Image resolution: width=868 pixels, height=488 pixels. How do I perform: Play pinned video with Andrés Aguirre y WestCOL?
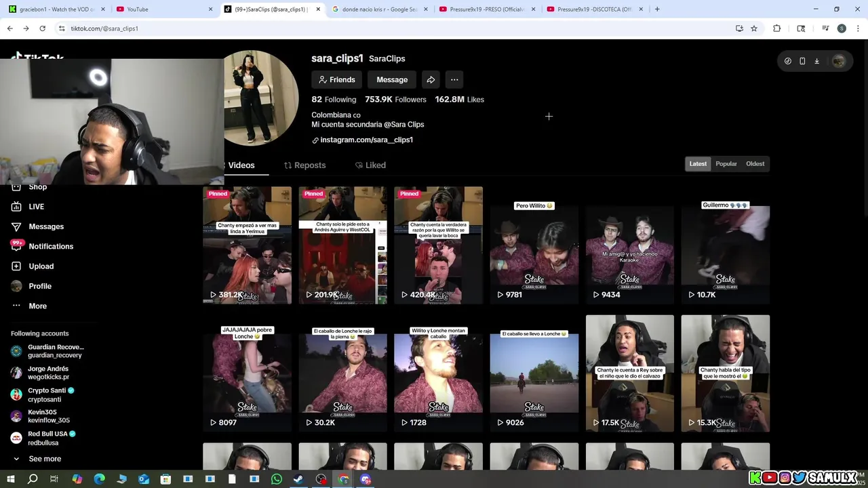tap(342, 245)
